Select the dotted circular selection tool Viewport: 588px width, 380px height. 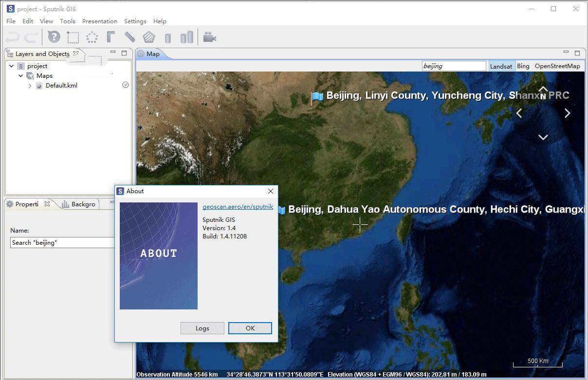point(92,37)
